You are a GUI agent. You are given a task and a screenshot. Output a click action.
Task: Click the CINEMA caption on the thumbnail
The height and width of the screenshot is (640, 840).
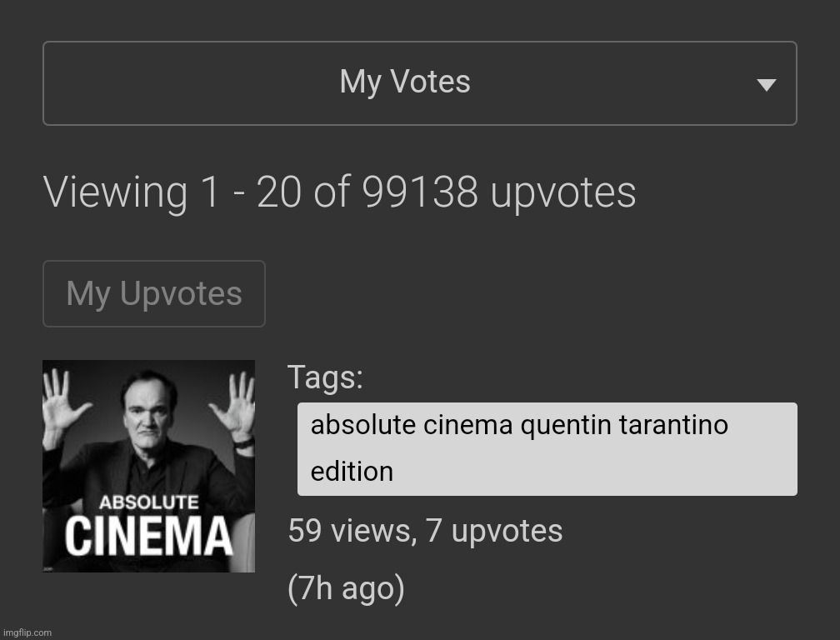pos(148,537)
